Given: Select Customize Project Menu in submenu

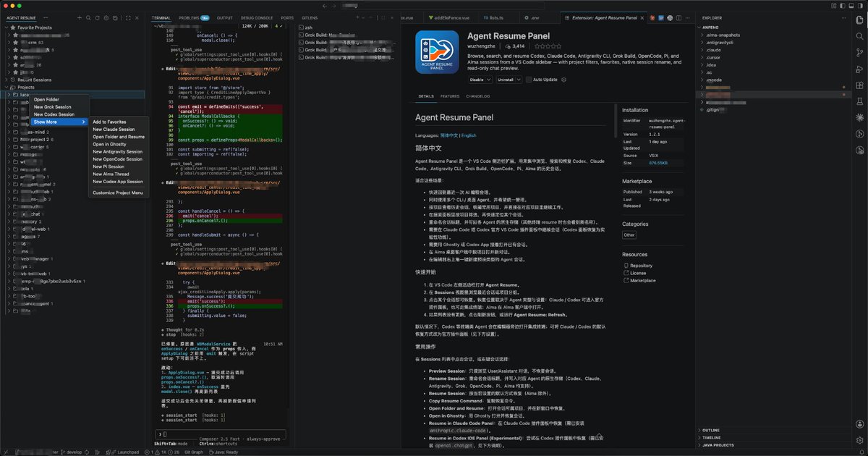Looking at the screenshot, I should [x=119, y=193].
